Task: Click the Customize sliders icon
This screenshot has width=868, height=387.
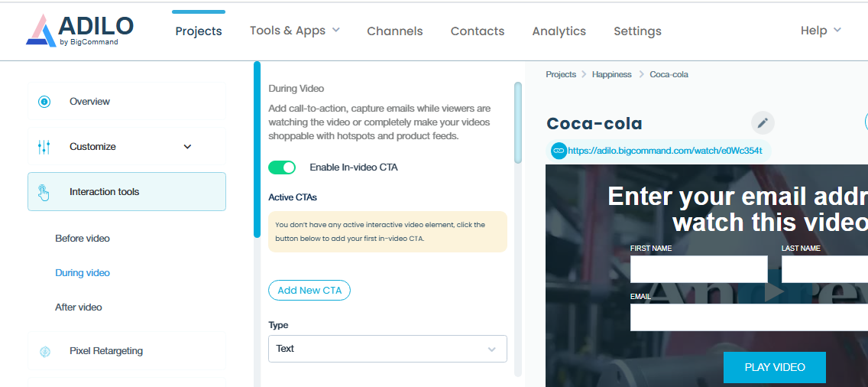Action: click(44, 147)
